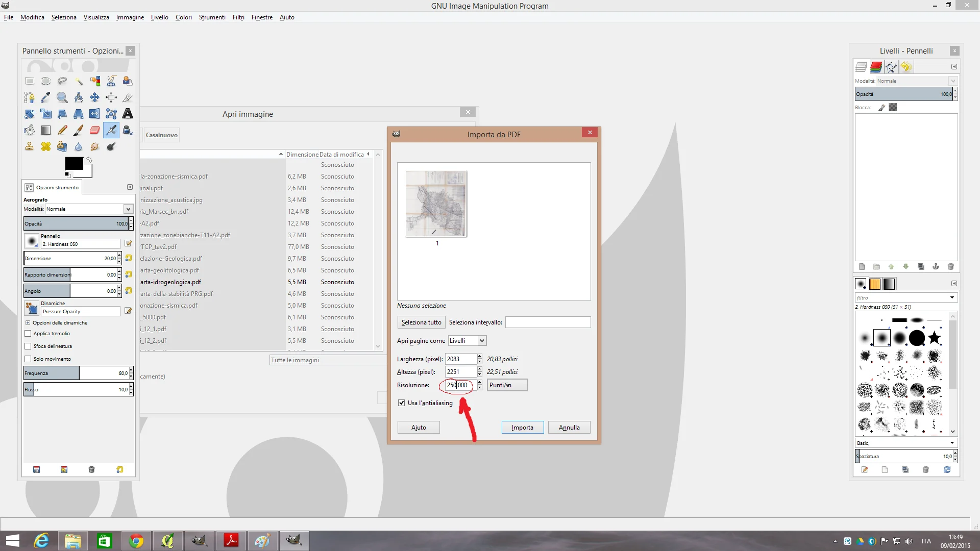Select PDF page 1 thumbnail
Screen dimensions: 980x551
436,204
